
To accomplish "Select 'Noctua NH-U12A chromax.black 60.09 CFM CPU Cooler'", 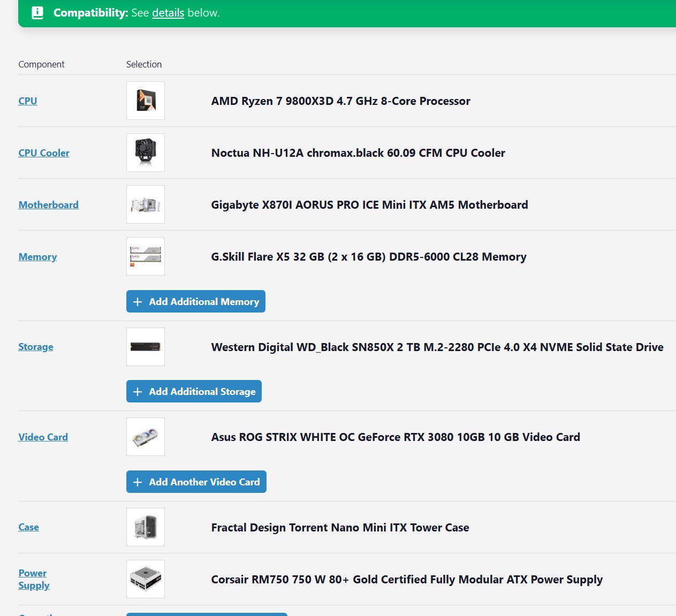I will click(x=358, y=153).
